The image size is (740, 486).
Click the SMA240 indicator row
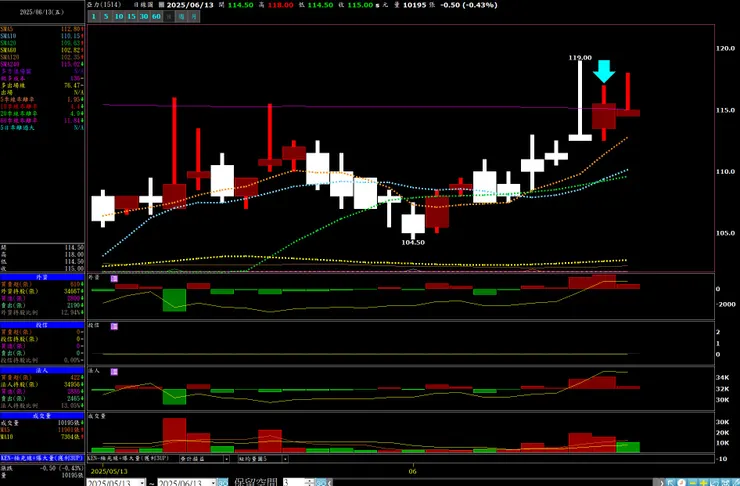[42, 64]
